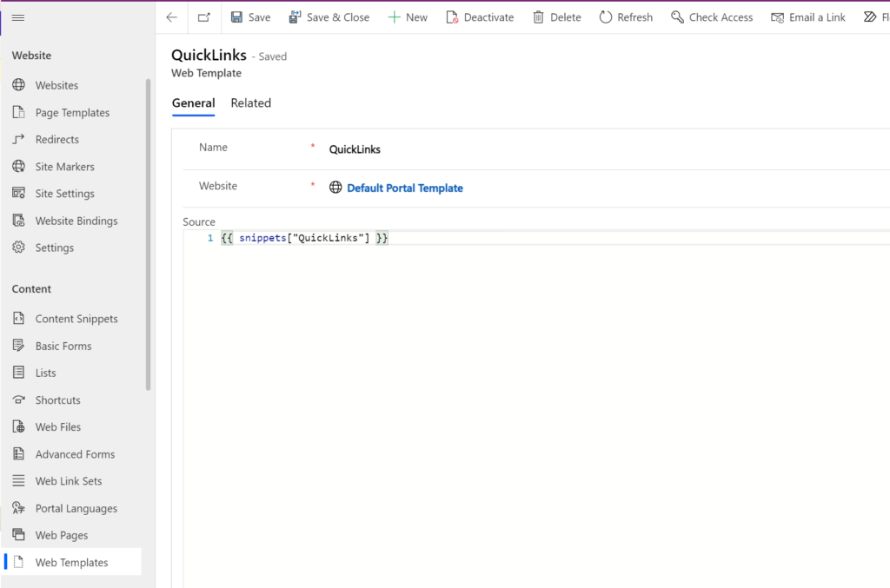890x588 pixels.
Task: Go back using the back arrow
Action: pyautogui.click(x=171, y=17)
